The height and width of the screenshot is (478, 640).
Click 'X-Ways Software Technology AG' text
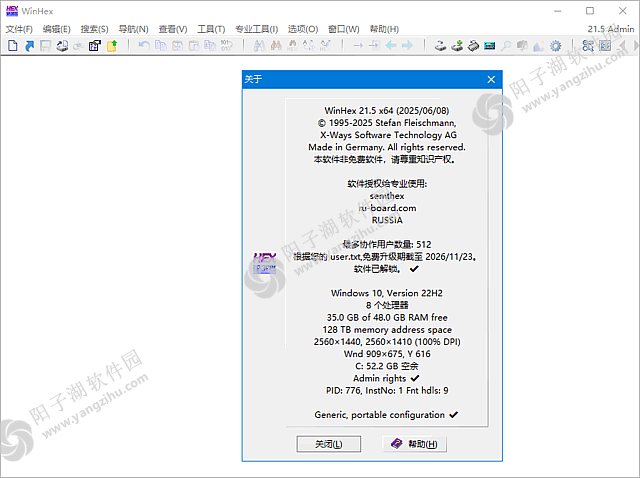click(x=388, y=135)
